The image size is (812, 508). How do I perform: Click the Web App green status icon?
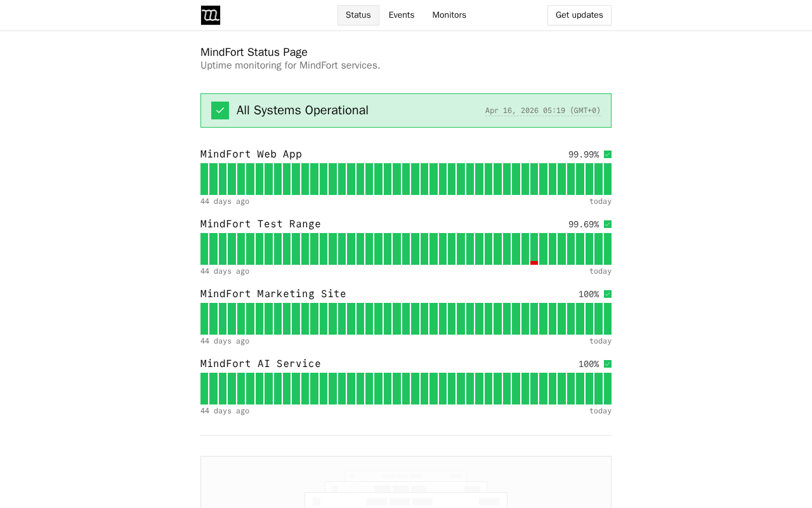click(x=608, y=154)
